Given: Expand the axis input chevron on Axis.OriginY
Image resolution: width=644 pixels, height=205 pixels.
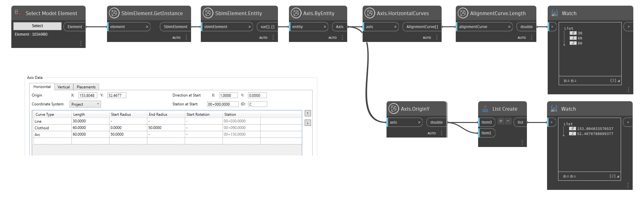Looking at the screenshot, I should click(419, 122).
